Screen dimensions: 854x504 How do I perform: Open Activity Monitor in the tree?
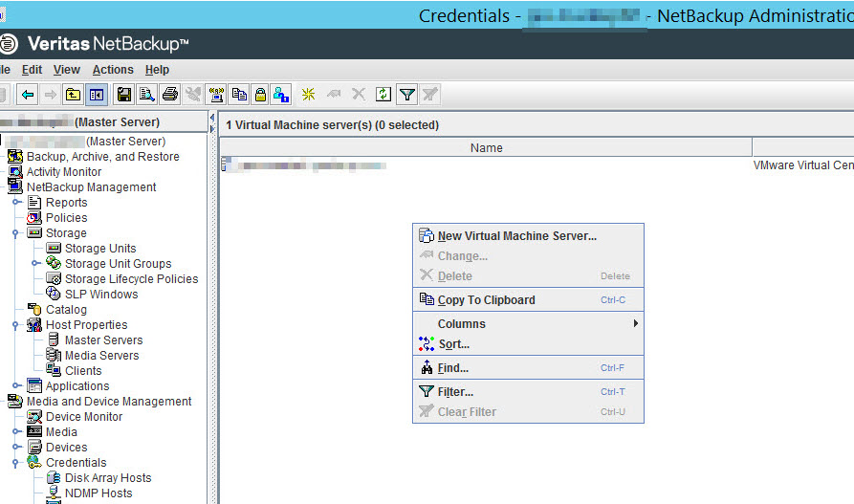point(64,171)
